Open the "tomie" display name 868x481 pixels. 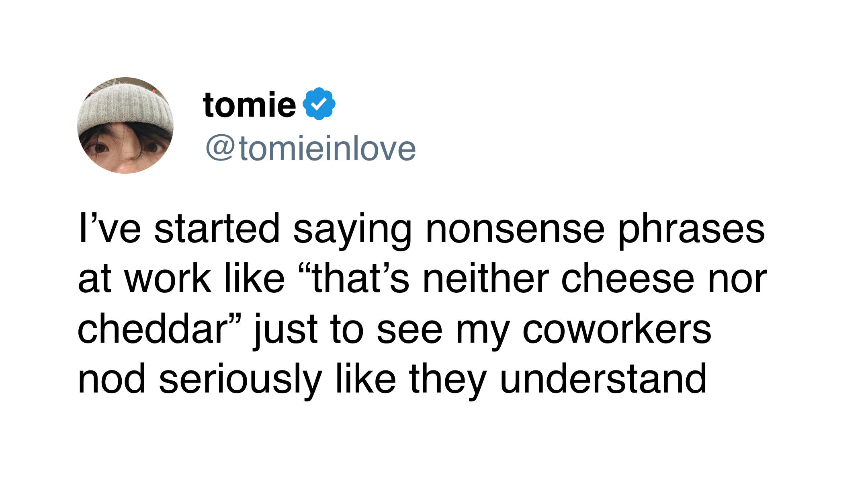(x=249, y=105)
